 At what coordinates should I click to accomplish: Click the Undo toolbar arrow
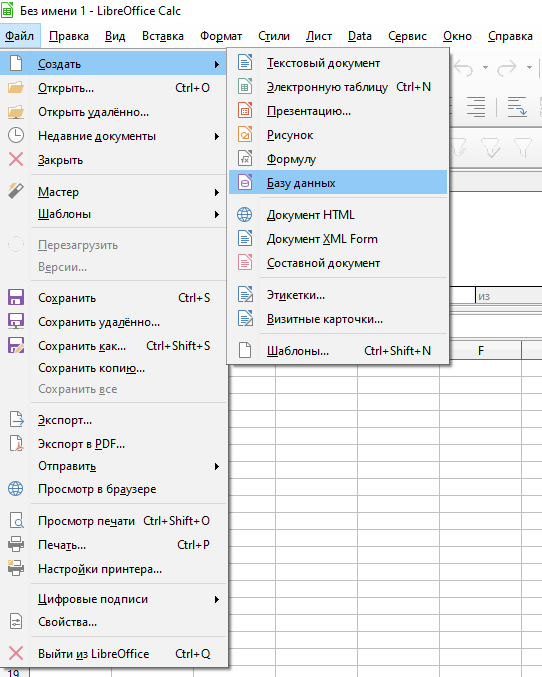[464, 68]
